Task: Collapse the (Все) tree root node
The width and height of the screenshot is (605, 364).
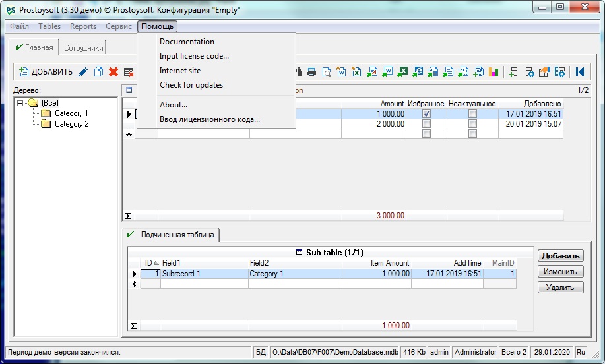Action: tap(21, 103)
